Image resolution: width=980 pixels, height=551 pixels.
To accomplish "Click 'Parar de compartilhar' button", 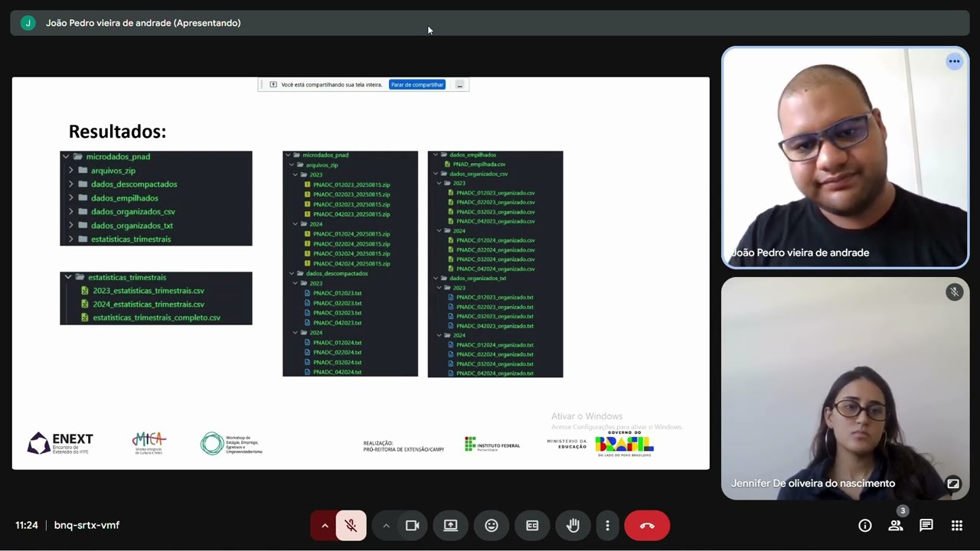I will click(x=417, y=85).
